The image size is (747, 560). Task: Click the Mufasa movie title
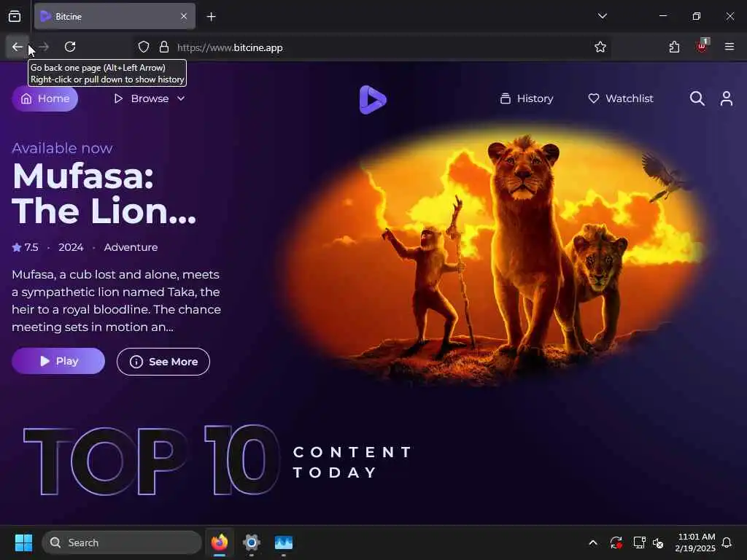[x=104, y=193]
